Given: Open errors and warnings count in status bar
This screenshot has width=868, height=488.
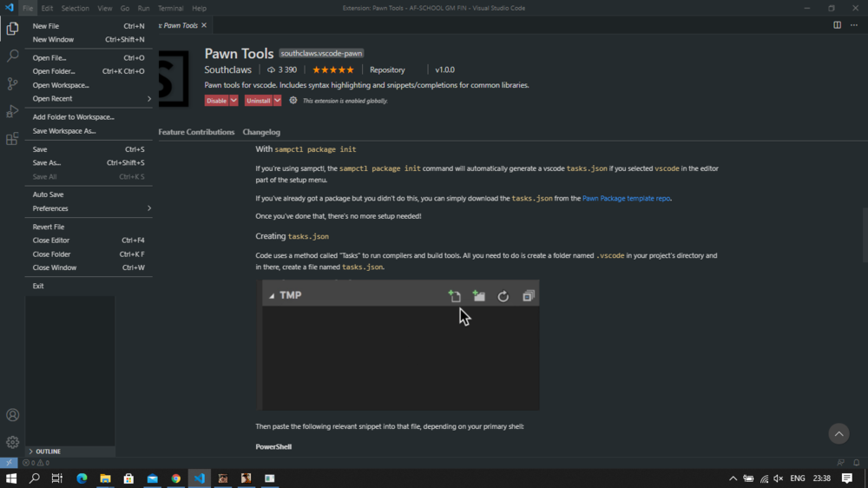Looking at the screenshot, I should click(x=36, y=463).
